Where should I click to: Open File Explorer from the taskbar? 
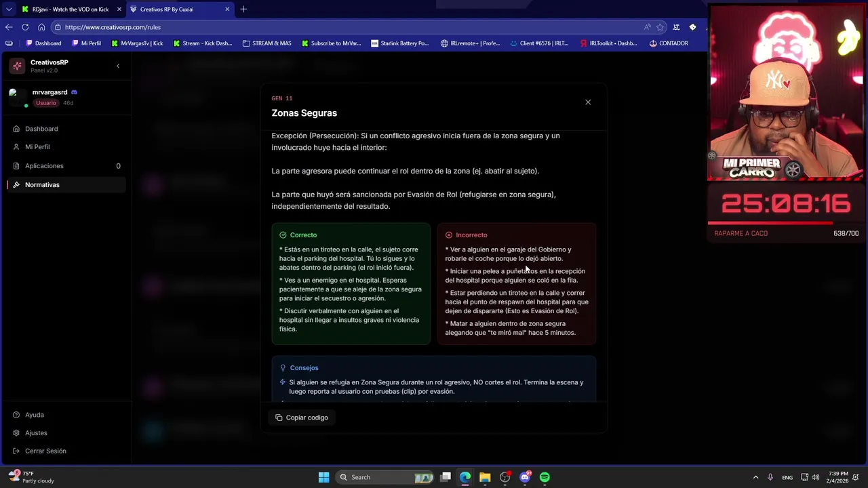point(485,477)
